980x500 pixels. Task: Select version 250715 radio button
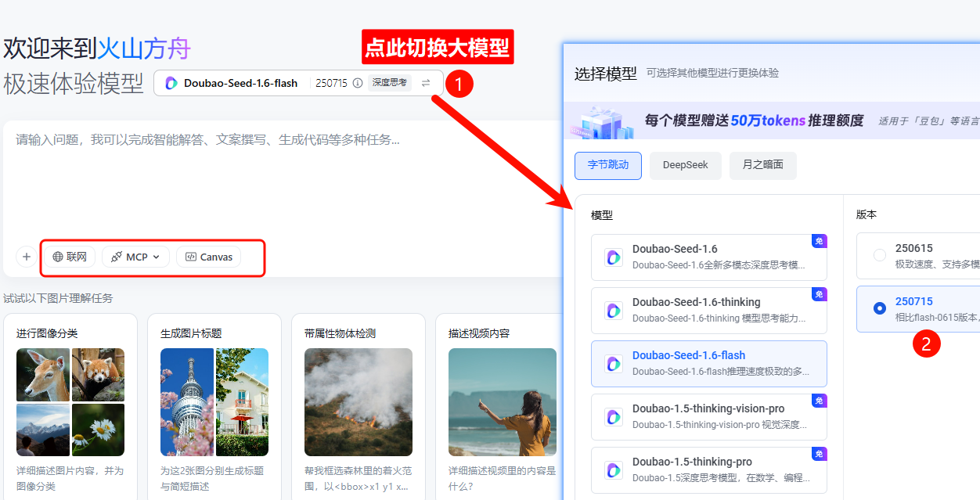[880, 308]
